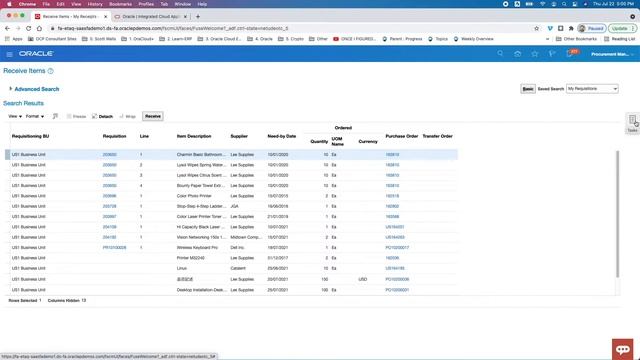
Task: Open requisition link PR10100028
Action: [x=114, y=248]
